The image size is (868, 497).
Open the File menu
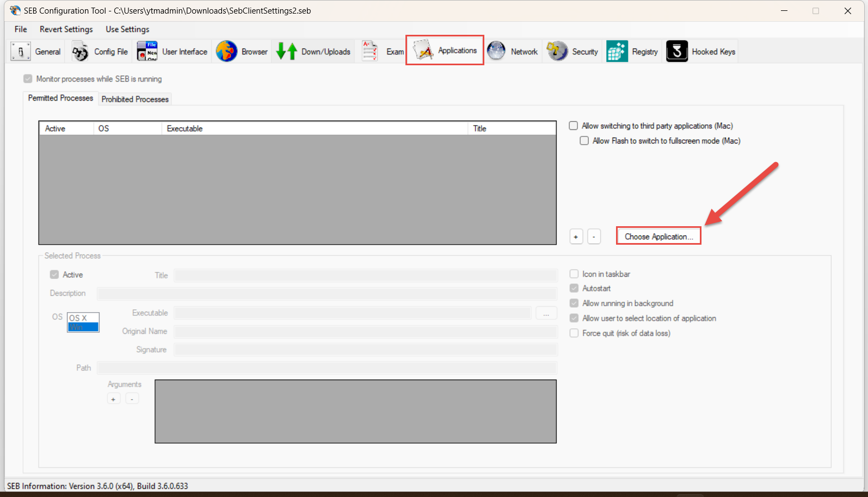pyautogui.click(x=21, y=29)
